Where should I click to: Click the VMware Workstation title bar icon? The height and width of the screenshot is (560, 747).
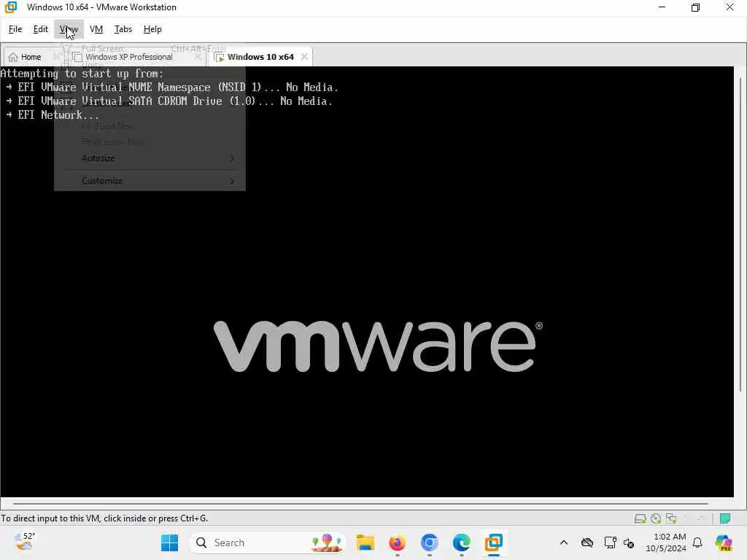coord(10,7)
